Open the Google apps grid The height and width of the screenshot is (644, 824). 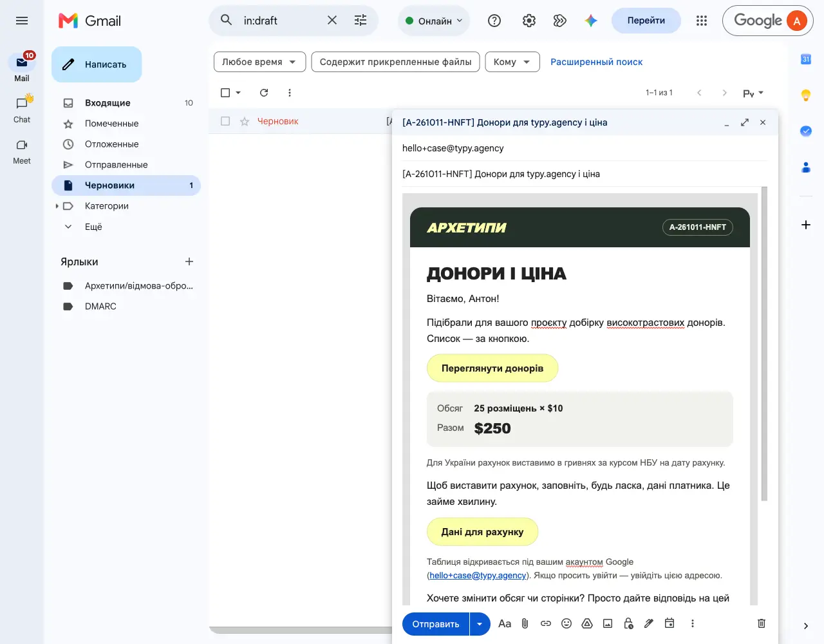(702, 21)
